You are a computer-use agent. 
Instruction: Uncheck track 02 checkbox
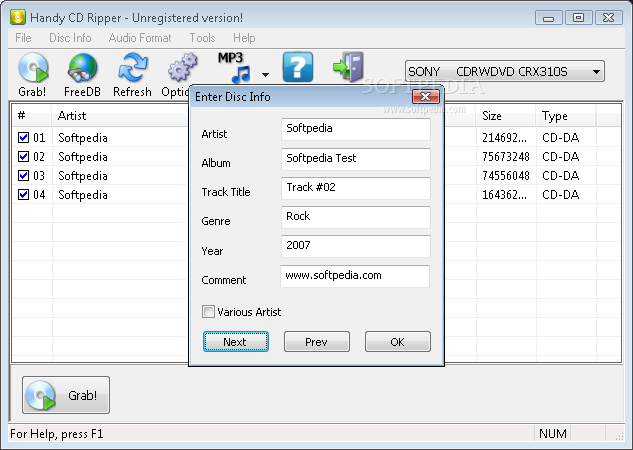pos(23,157)
